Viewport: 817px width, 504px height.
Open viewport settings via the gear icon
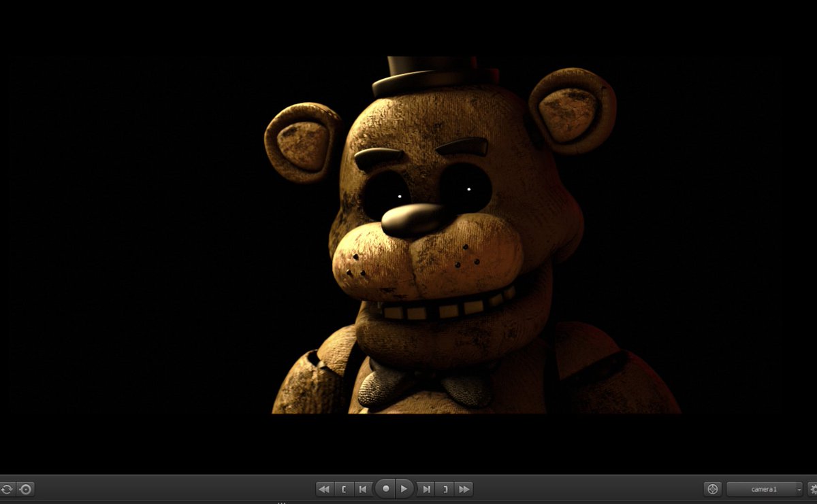814,488
